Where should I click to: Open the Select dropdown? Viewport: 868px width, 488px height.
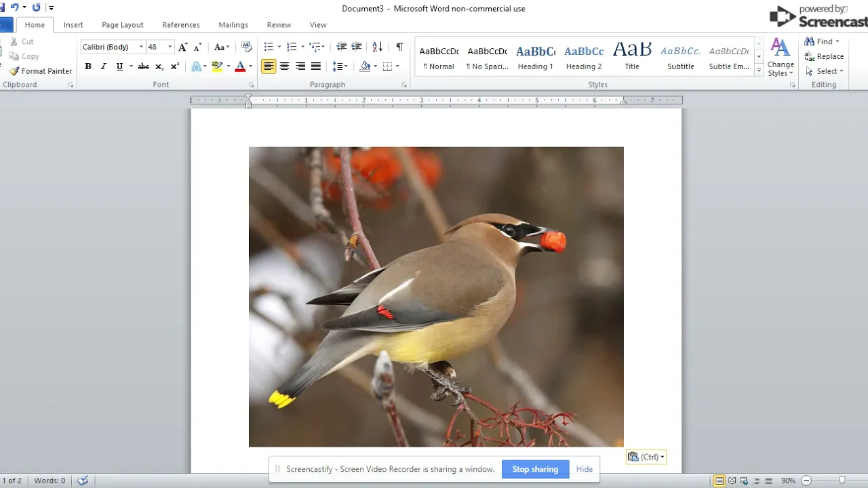[x=824, y=71]
